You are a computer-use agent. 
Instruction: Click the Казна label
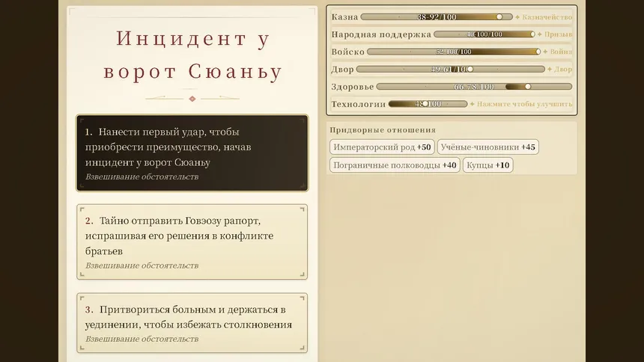pos(344,17)
